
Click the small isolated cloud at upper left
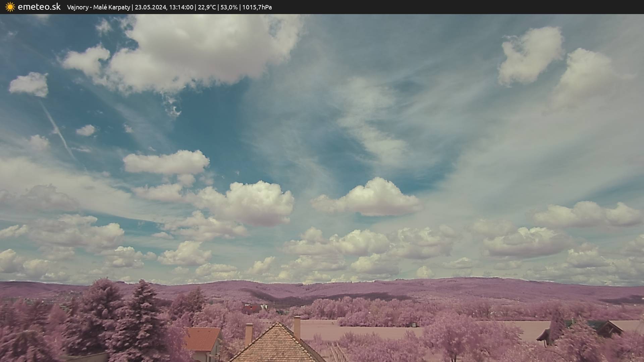click(x=30, y=84)
